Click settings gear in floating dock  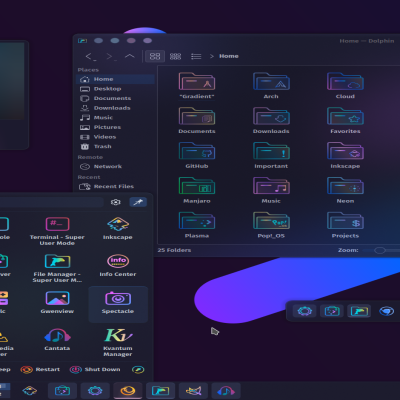[305, 311]
